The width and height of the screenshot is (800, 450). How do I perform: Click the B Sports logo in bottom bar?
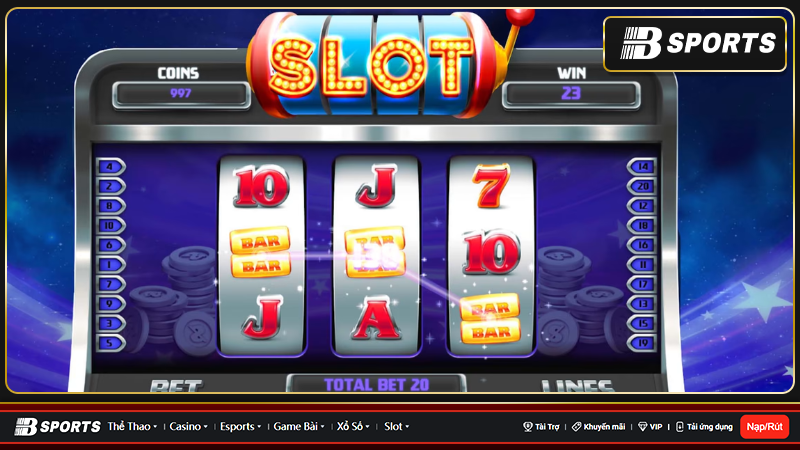[58, 427]
